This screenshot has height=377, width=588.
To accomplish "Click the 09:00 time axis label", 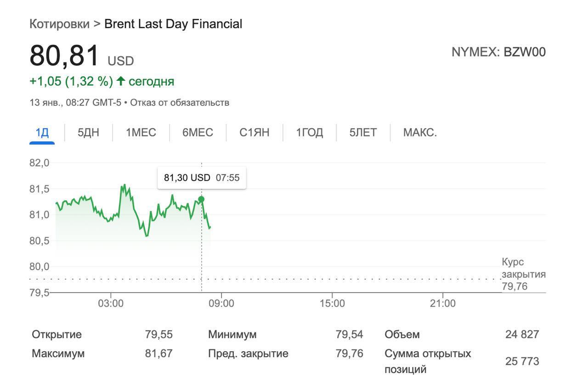I will (x=221, y=303).
